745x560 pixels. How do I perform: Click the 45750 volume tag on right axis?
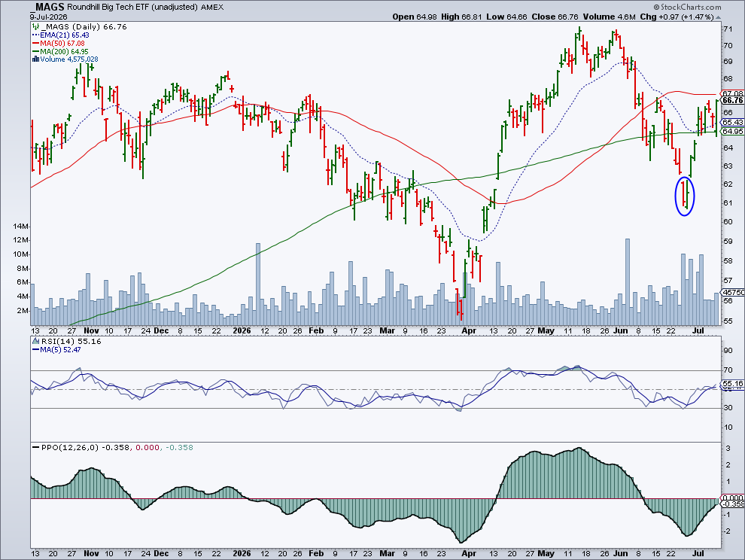click(x=733, y=292)
